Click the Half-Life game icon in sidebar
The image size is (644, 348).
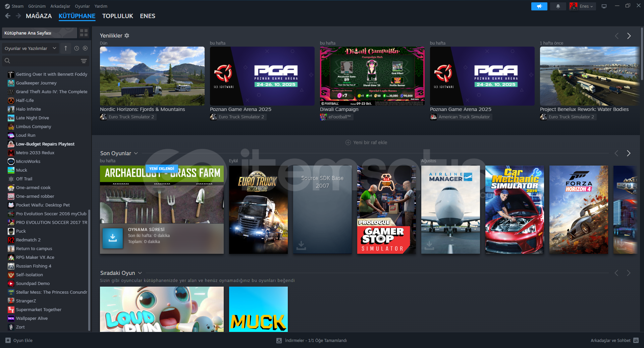coord(11,100)
